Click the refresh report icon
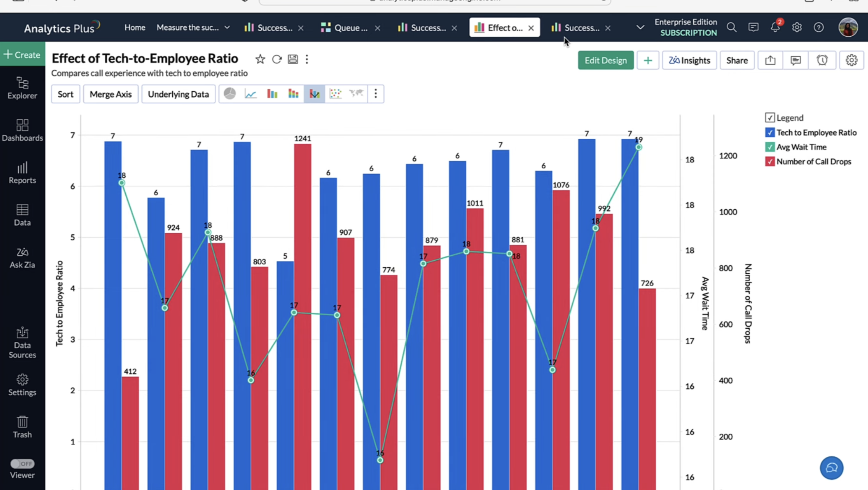The width and height of the screenshot is (868, 490). (x=277, y=59)
